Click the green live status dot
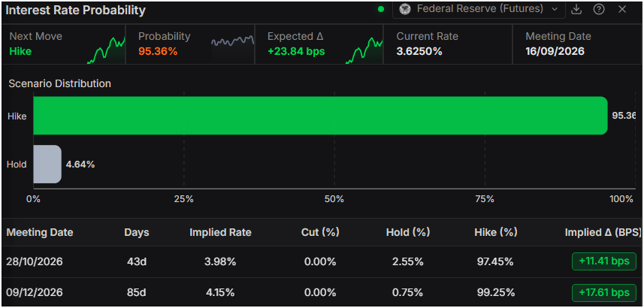Image resolution: width=644 pixels, height=308 pixels. (381, 9)
